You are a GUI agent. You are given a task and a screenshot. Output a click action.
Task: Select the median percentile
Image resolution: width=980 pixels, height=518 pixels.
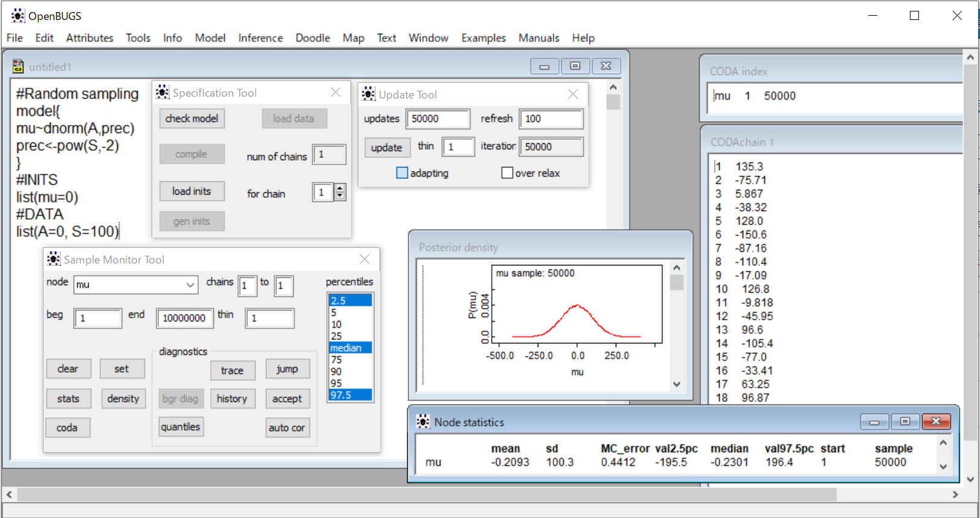point(350,348)
